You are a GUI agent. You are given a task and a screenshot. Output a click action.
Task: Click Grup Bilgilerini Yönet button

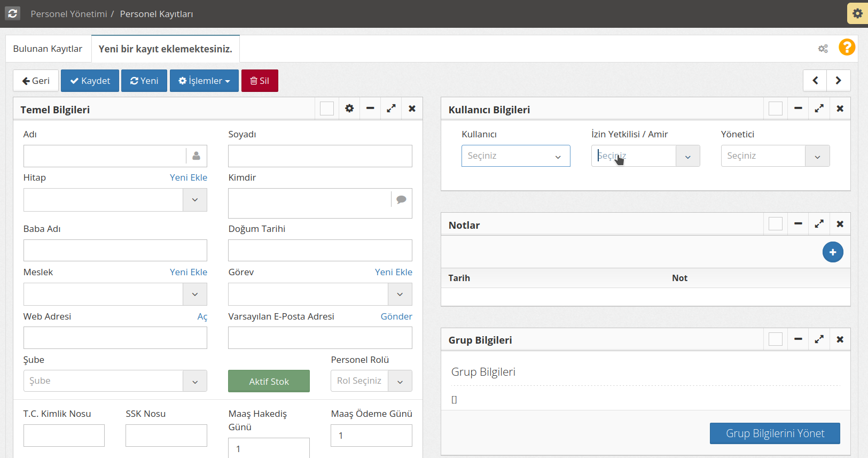pyautogui.click(x=775, y=433)
